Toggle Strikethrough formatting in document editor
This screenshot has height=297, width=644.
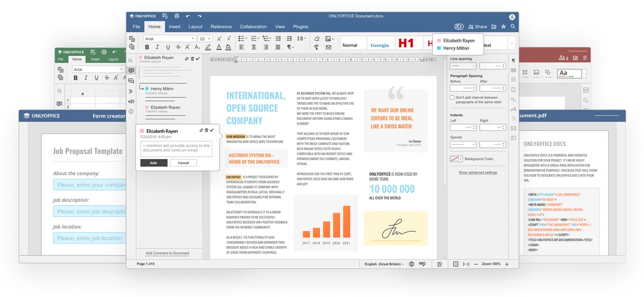(178, 47)
